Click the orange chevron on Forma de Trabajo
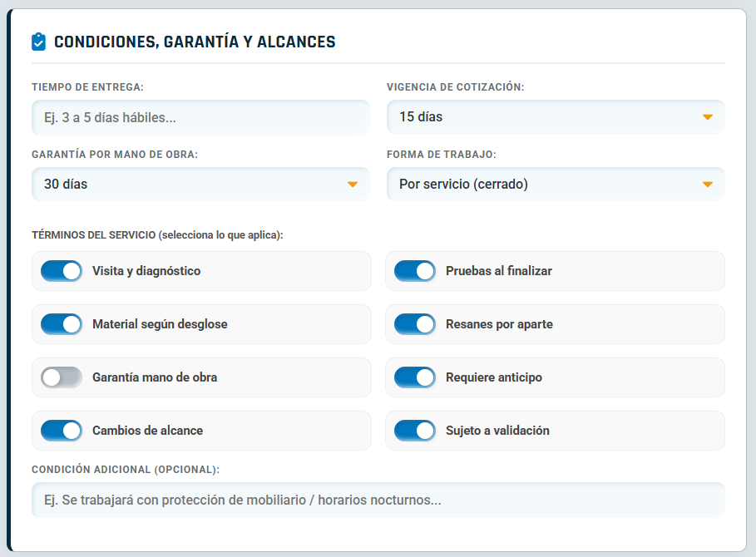 click(708, 184)
